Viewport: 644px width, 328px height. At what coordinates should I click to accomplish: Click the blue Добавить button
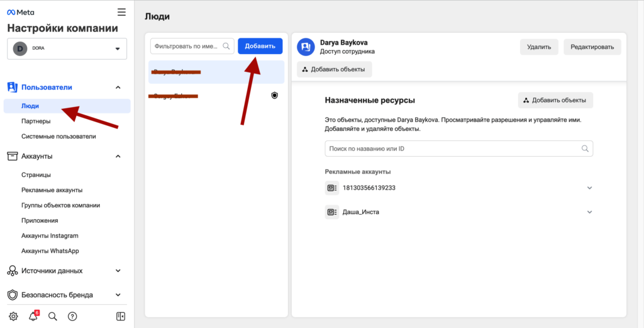pyautogui.click(x=260, y=46)
